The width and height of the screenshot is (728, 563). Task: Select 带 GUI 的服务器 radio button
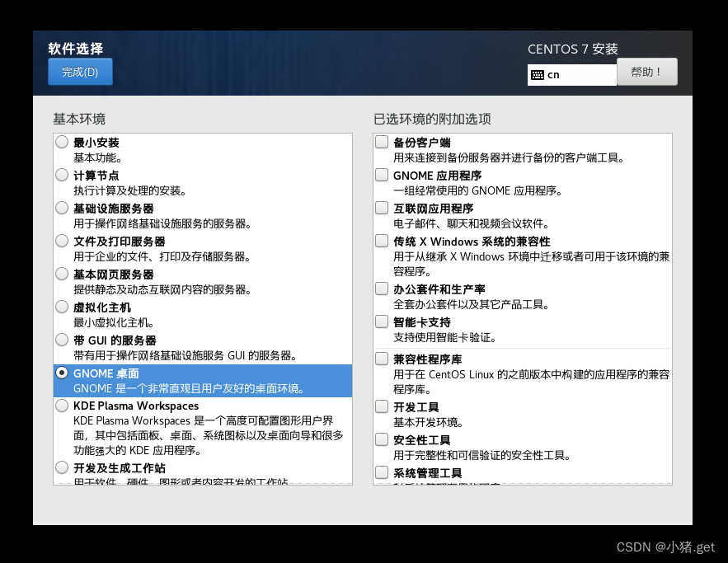click(62, 340)
